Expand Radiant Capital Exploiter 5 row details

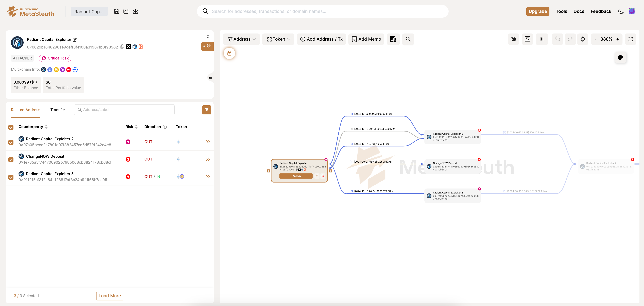(208, 177)
